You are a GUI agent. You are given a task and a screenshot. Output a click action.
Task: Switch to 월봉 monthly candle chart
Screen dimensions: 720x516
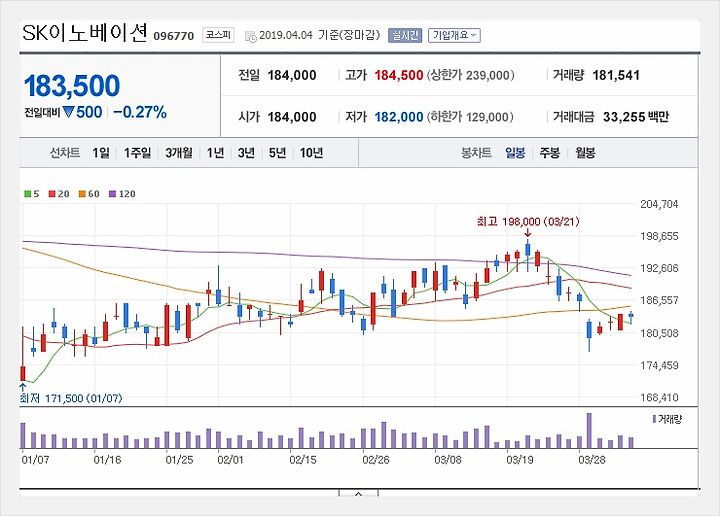(585, 152)
